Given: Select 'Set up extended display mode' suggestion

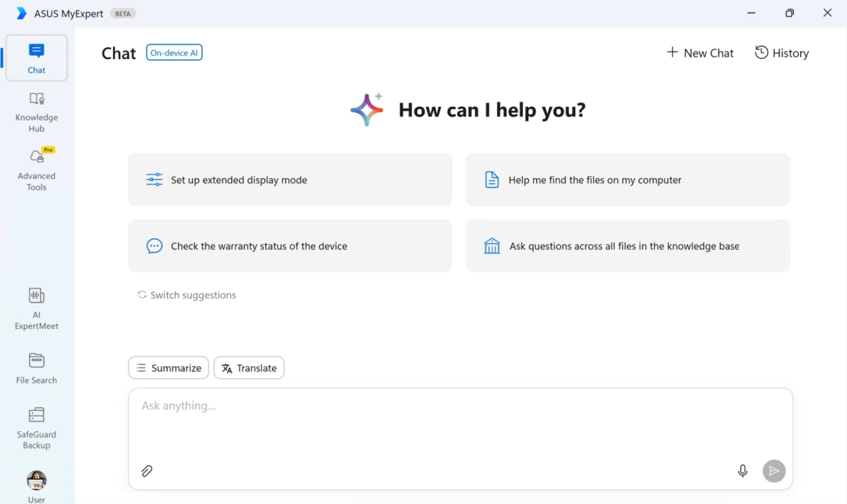Looking at the screenshot, I should pyautogui.click(x=290, y=180).
